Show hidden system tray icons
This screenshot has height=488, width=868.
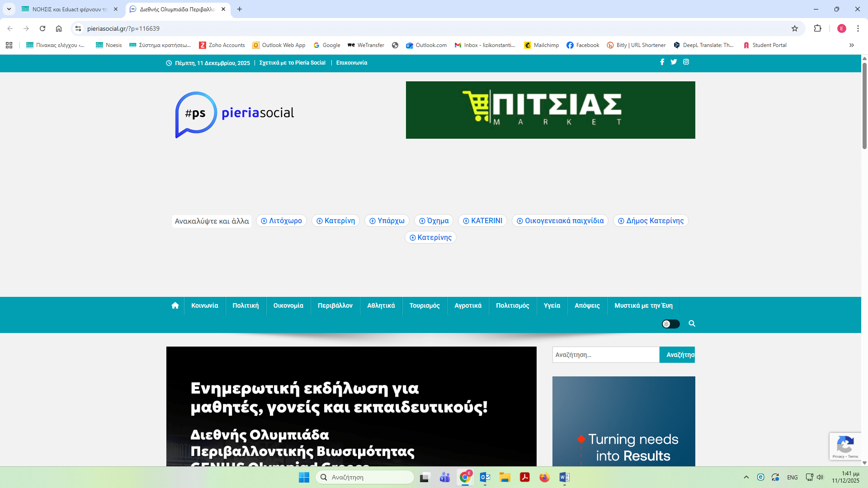(x=746, y=477)
